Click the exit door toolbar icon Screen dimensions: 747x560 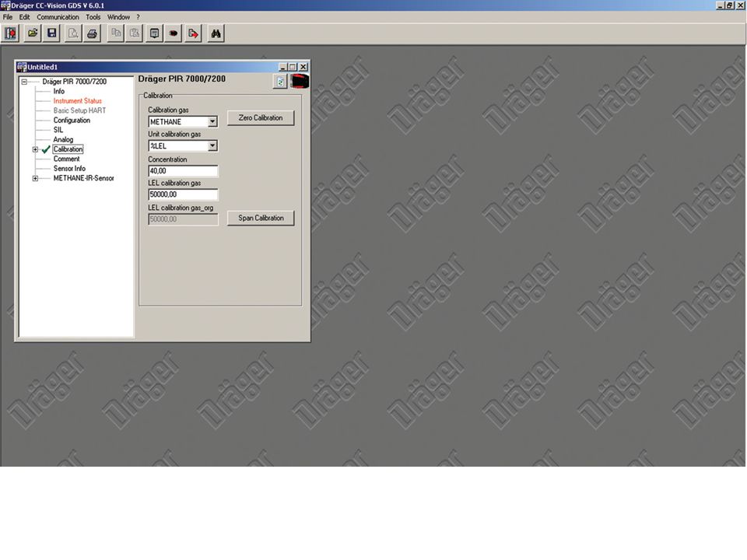tap(10, 33)
